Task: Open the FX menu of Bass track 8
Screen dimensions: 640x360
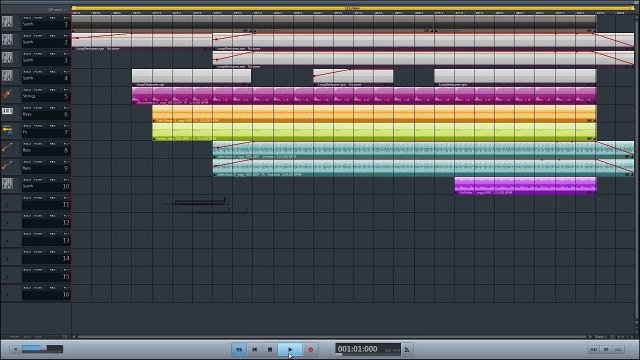Action: coord(66,144)
